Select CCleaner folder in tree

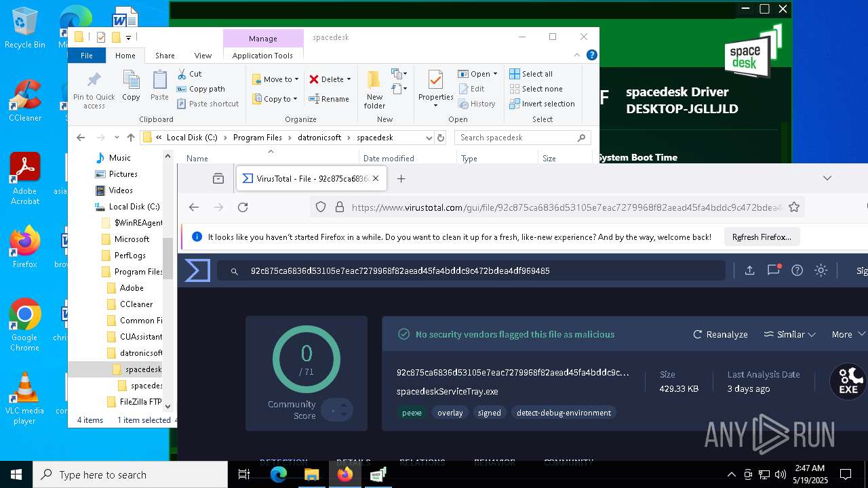pos(136,304)
